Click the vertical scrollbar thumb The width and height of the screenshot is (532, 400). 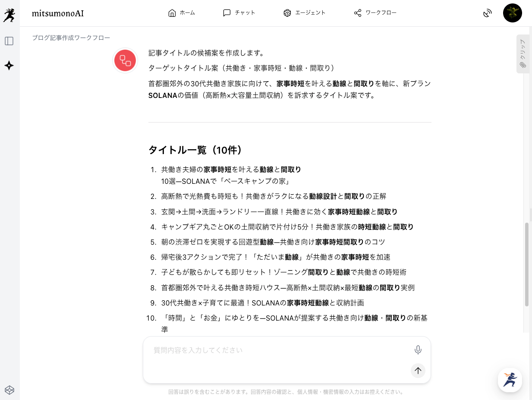[526, 264]
